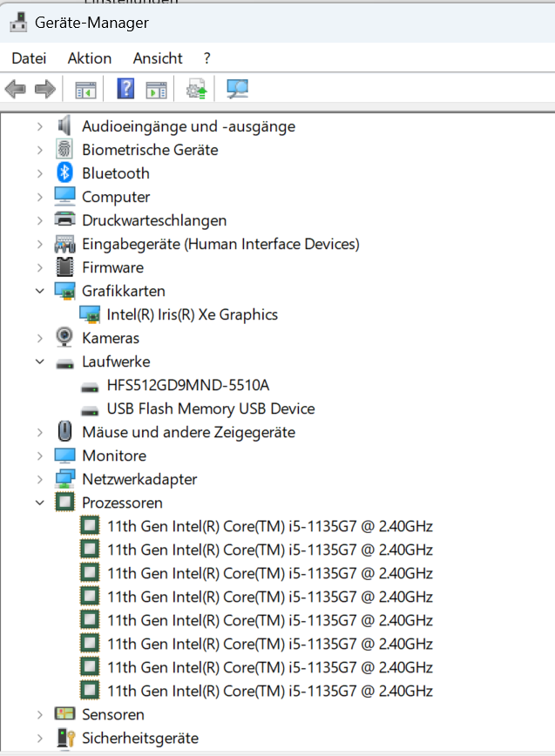Select Intel(R) Iris(R) Xe Graphics device
The width and height of the screenshot is (555, 756).
(193, 314)
